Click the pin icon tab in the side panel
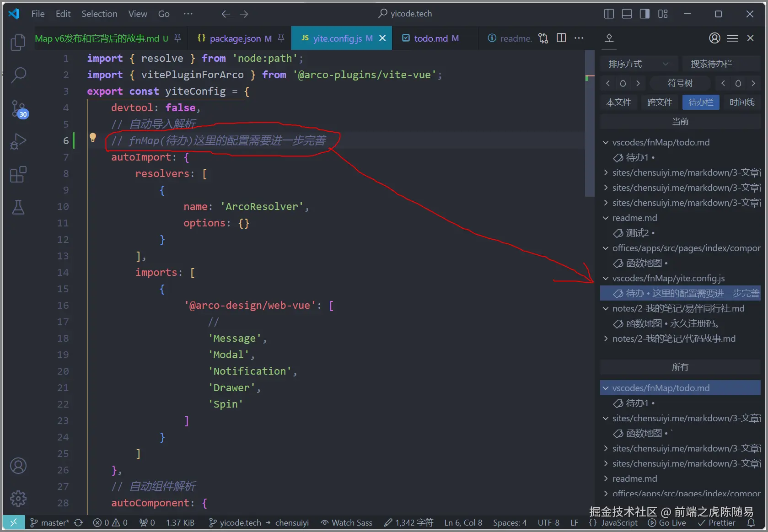 point(609,38)
